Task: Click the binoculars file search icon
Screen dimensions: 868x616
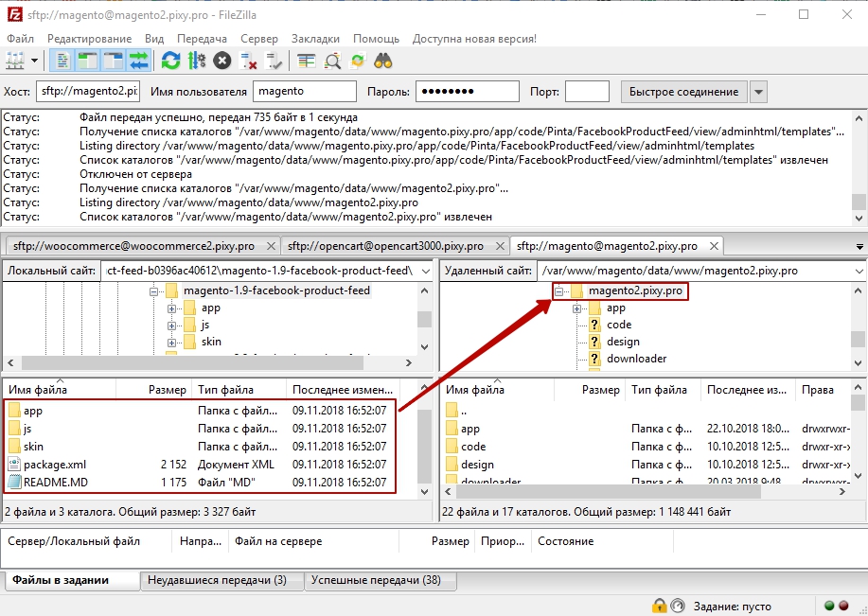Action: point(383,61)
